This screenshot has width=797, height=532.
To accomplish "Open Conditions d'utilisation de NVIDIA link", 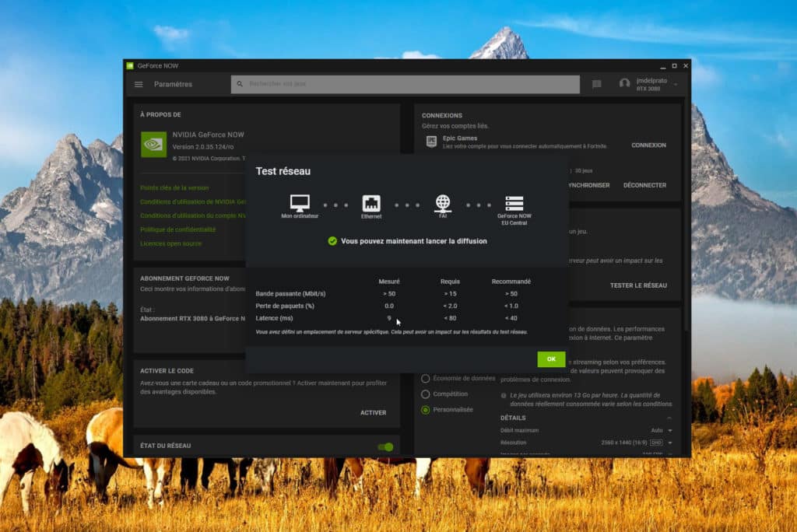I will 193,201.
